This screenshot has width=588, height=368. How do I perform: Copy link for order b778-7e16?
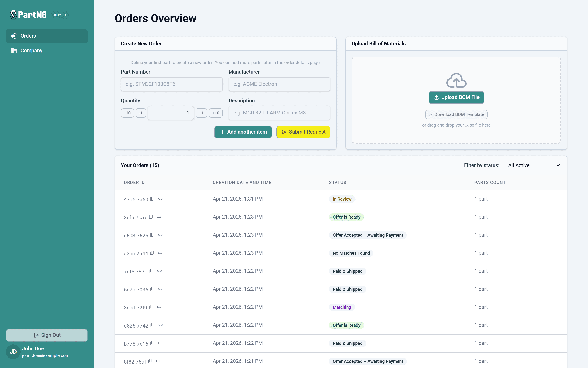pos(160,343)
